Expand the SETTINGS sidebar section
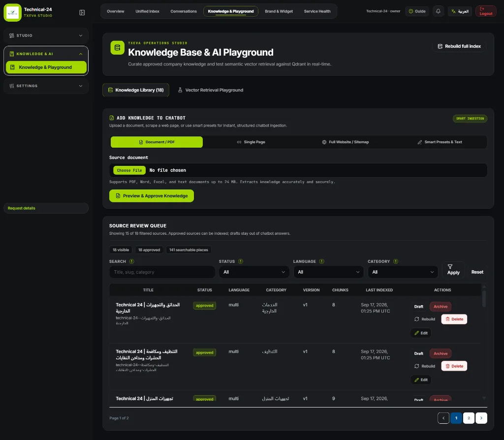 click(46, 86)
